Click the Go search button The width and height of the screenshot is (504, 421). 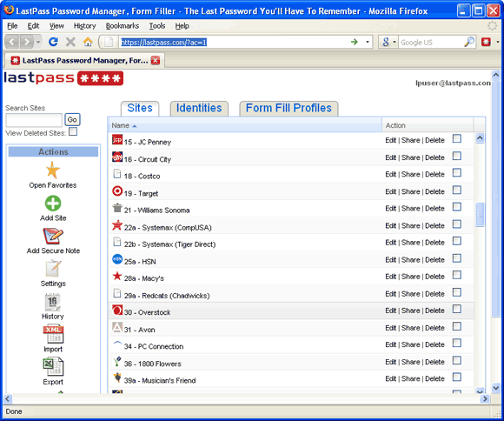(x=72, y=120)
